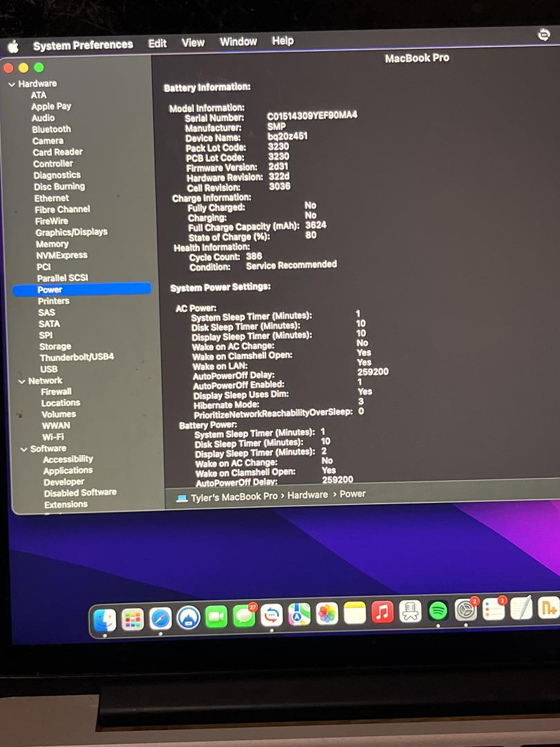Image resolution: width=560 pixels, height=747 pixels.
Task: Select Firewall under Network
Action: [56, 392]
